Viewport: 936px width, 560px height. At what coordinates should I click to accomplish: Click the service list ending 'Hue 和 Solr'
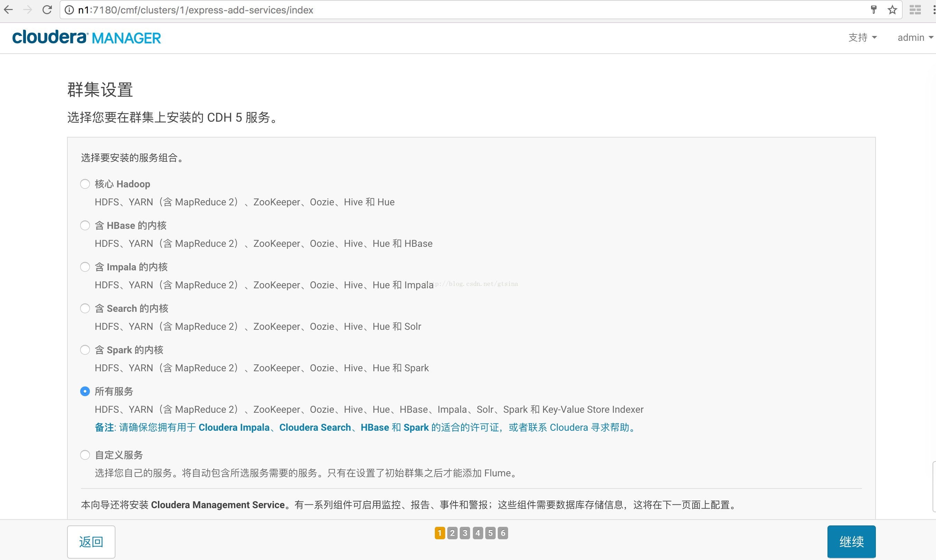[x=258, y=326]
